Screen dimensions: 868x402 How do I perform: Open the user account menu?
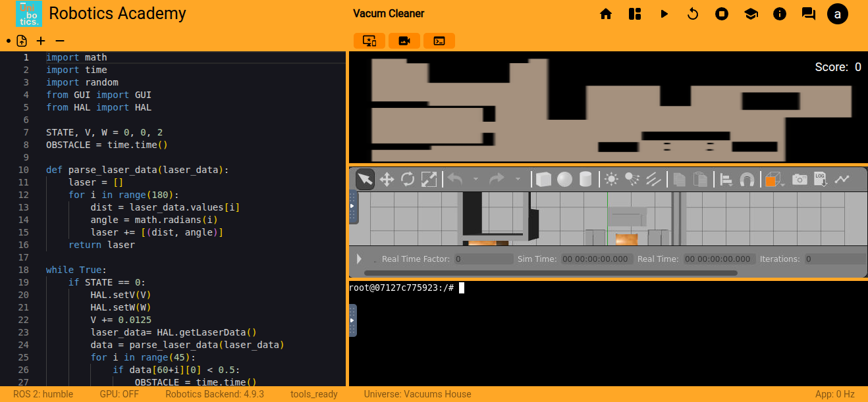pos(838,13)
